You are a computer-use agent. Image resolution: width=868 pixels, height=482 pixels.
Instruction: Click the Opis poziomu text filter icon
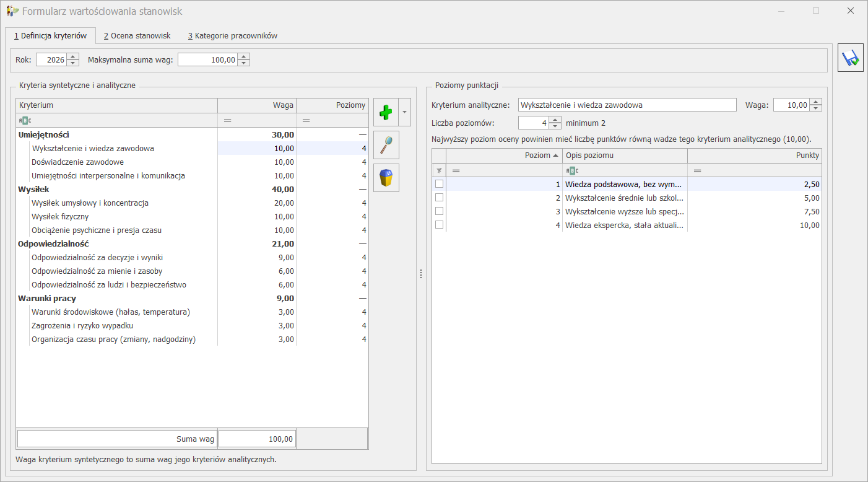pos(572,170)
